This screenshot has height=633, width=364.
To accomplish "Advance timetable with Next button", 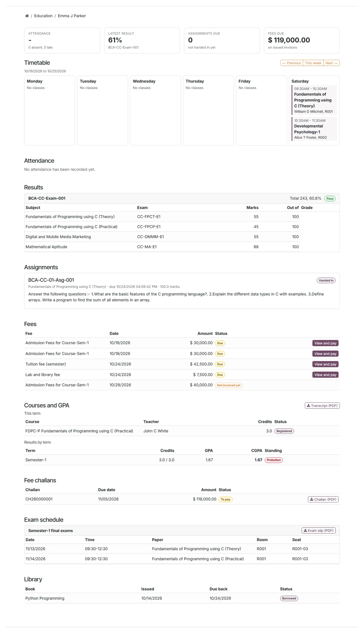I will (331, 63).
